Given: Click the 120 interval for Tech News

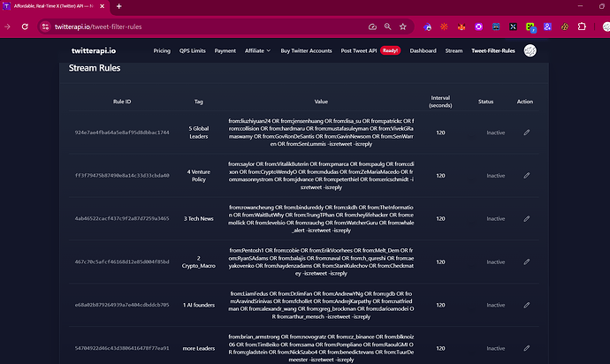Looking at the screenshot, I should [440, 219].
